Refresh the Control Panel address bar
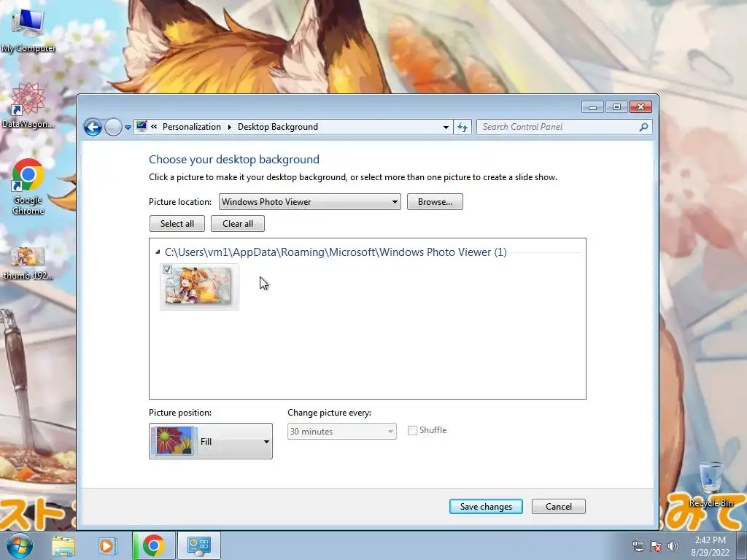This screenshot has width=747, height=560. tap(462, 127)
